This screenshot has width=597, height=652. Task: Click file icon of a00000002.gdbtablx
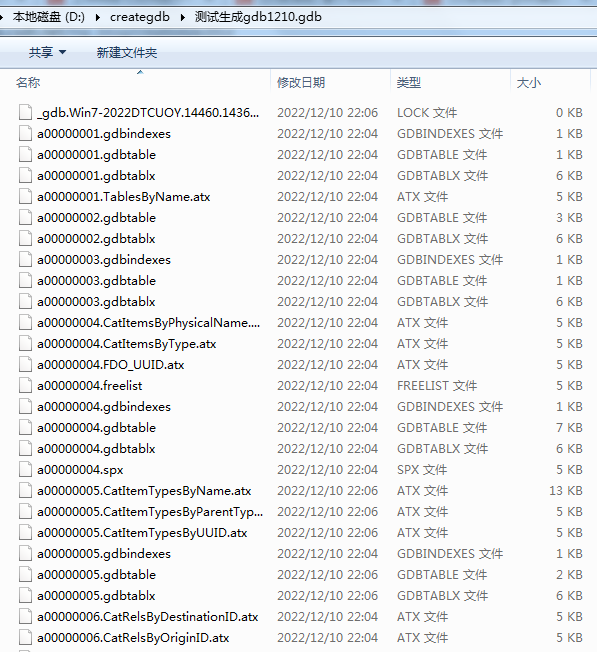click(x=25, y=239)
